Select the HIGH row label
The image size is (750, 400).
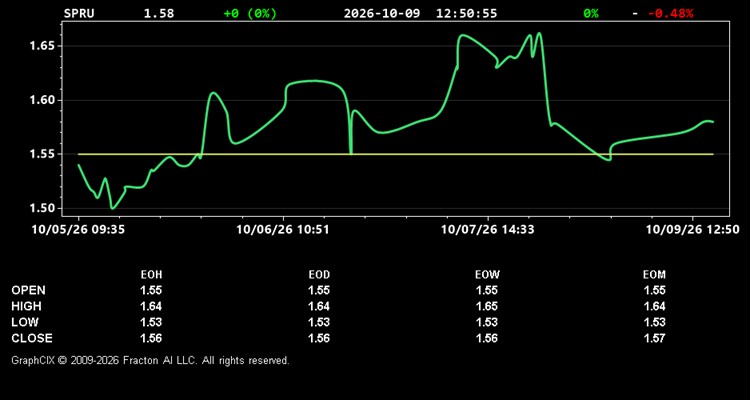click(26, 306)
